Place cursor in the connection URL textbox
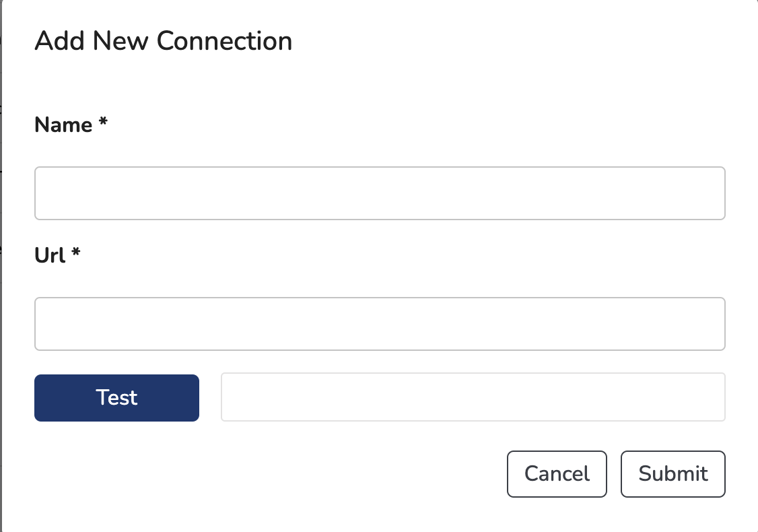Image resolution: width=758 pixels, height=532 pixels. click(x=380, y=323)
